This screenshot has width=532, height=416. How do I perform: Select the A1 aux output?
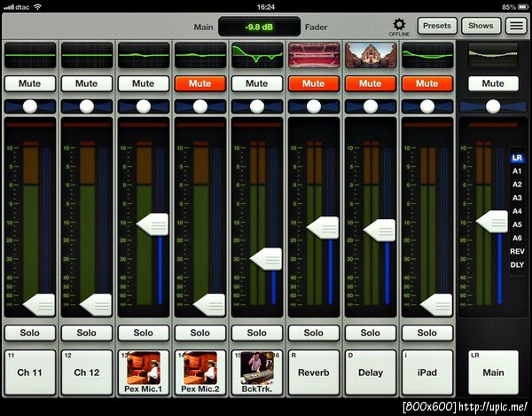point(517,171)
